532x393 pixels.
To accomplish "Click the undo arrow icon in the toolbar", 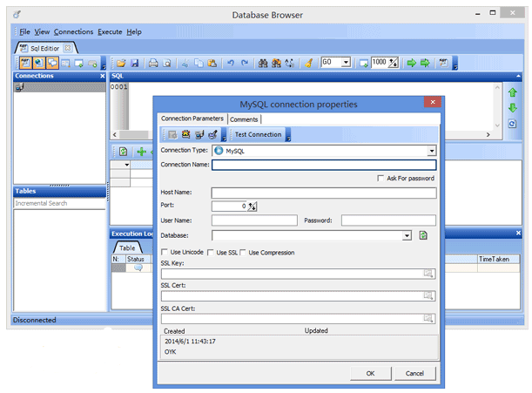I will pos(231,64).
